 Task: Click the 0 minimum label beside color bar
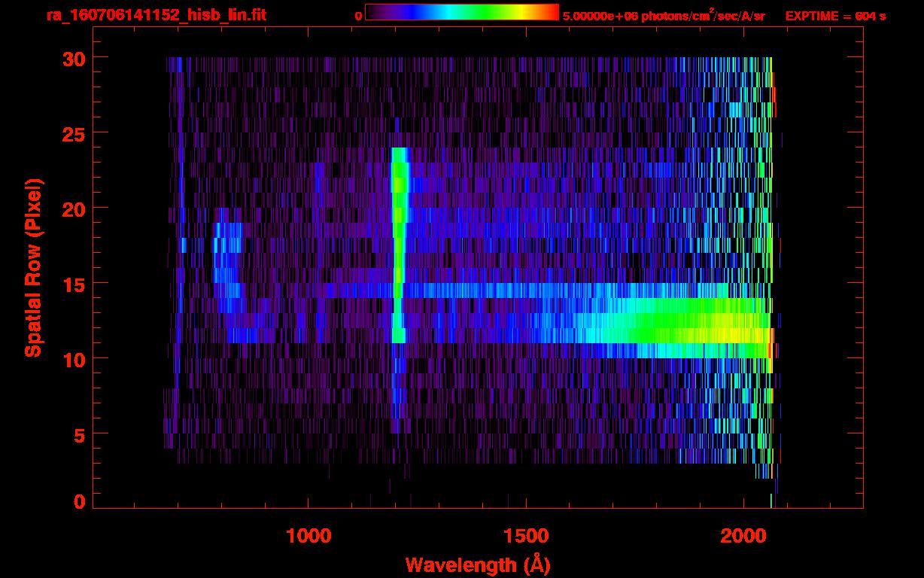358,16
